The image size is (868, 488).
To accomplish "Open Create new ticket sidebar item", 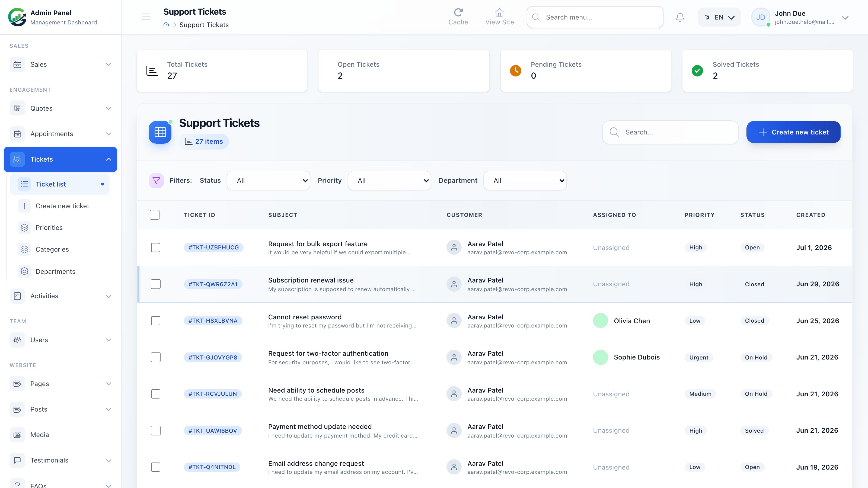I will click(x=60, y=206).
